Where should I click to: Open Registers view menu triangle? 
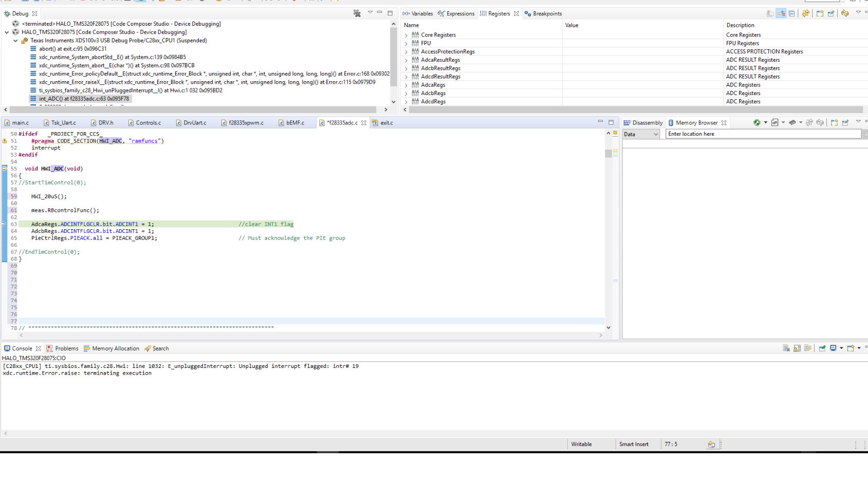(x=858, y=12)
